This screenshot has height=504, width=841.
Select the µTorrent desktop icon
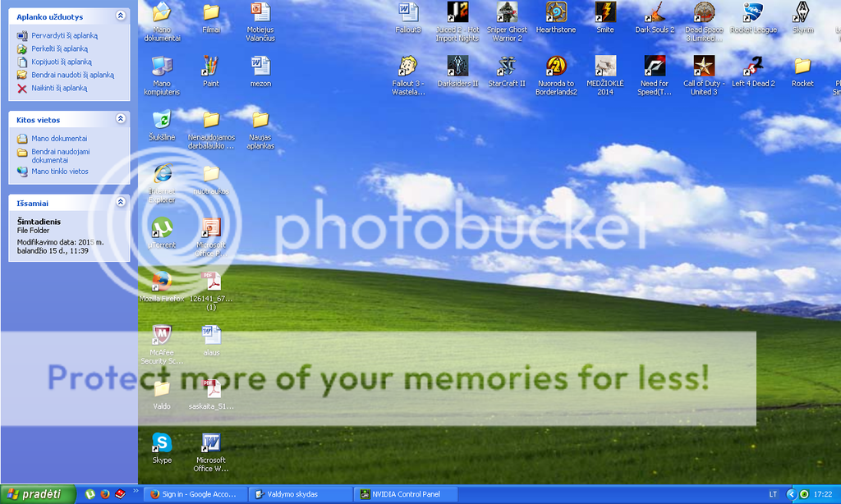[x=162, y=228]
